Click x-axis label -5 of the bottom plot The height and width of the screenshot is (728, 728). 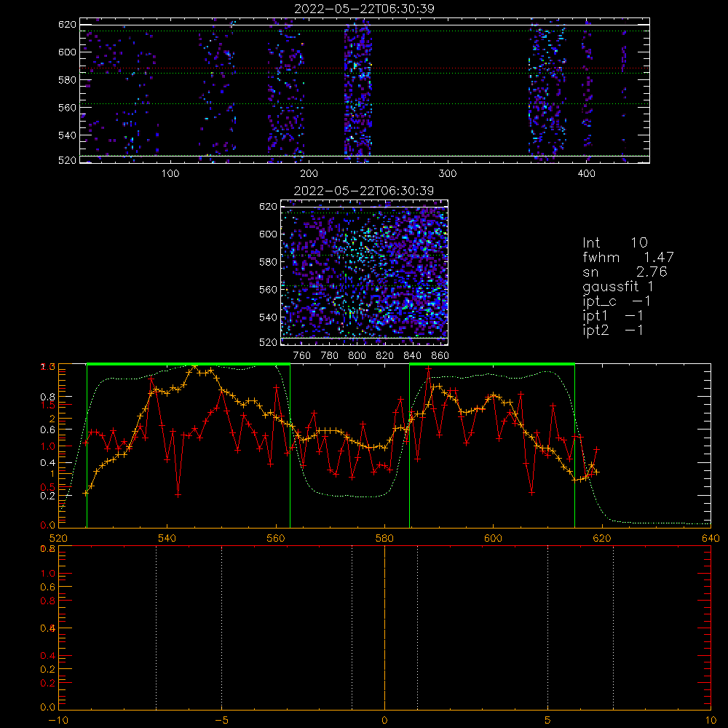click(222, 721)
